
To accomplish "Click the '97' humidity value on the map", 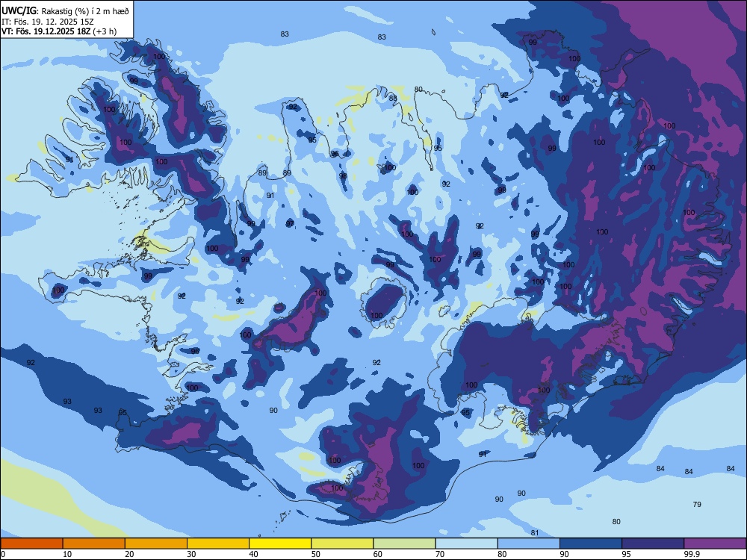I will [x=290, y=224].
